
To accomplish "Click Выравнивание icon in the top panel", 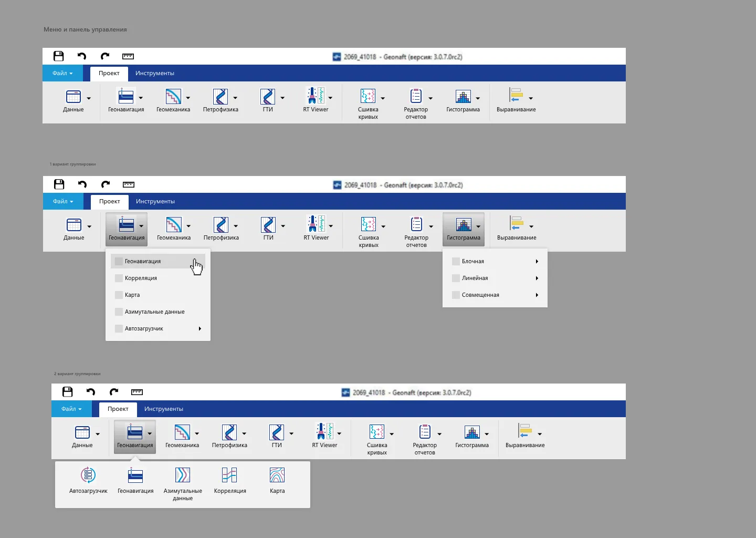I will pyautogui.click(x=516, y=95).
